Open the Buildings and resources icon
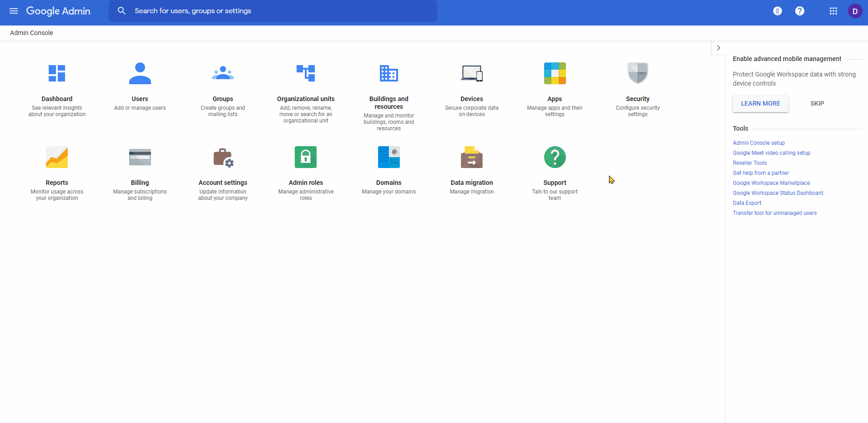 pos(389,73)
